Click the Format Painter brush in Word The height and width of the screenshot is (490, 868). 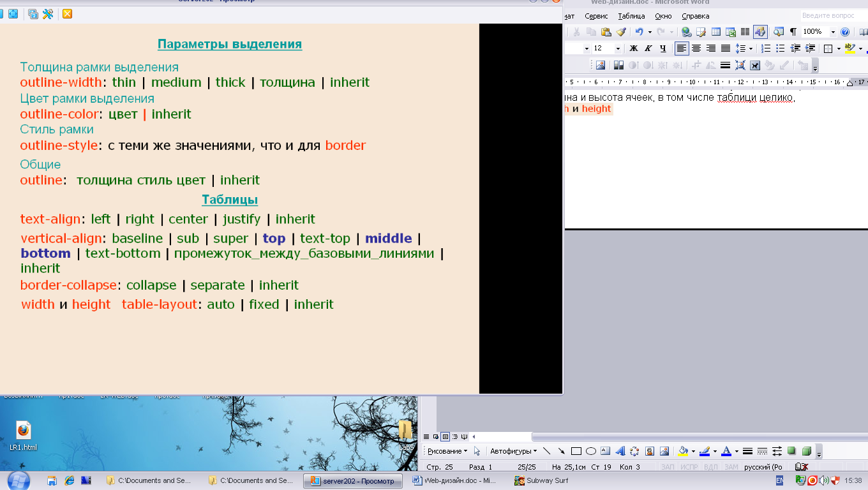[x=621, y=32]
